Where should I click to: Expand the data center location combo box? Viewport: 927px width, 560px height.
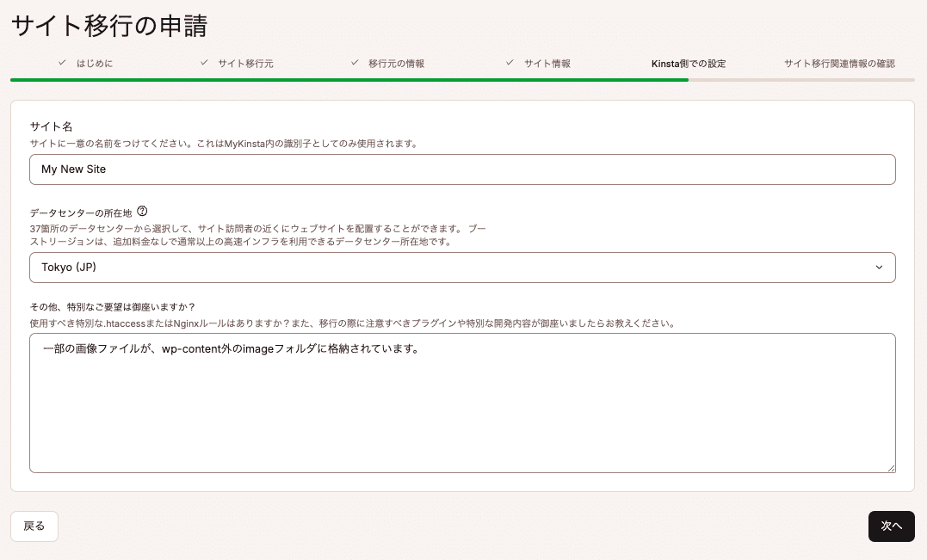pyautogui.click(x=462, y=268)
